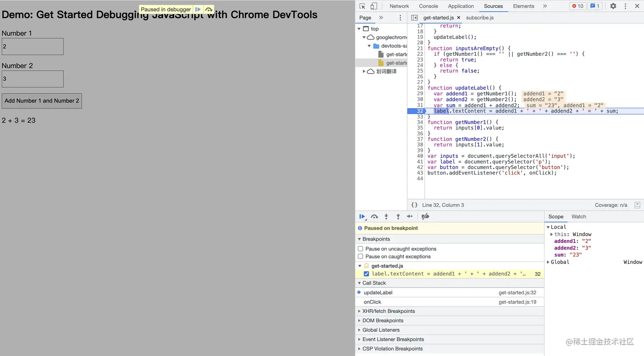Click the Number 2 input field
Screen dimensions: 644x356
pyautogui.click(x=33, y=79)
